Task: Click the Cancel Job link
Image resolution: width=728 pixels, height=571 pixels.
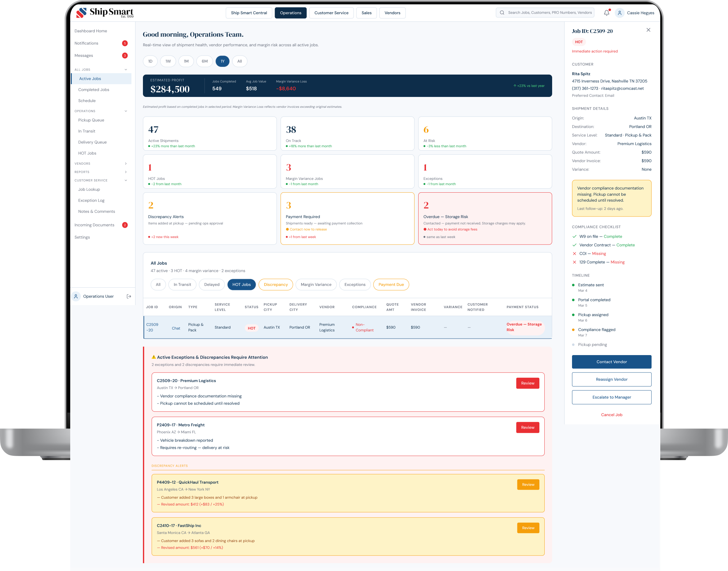Action: (x=611, y=414)
